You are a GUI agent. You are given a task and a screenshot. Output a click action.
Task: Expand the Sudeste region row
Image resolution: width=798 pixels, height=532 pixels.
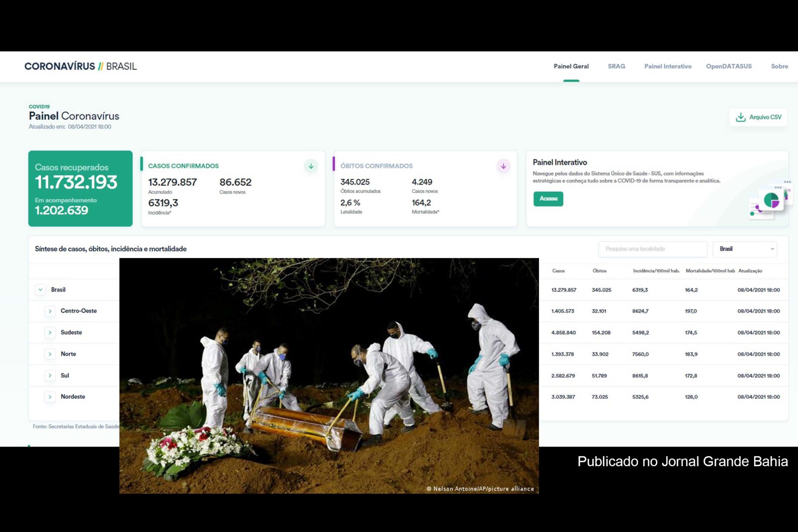pos(50,332)
